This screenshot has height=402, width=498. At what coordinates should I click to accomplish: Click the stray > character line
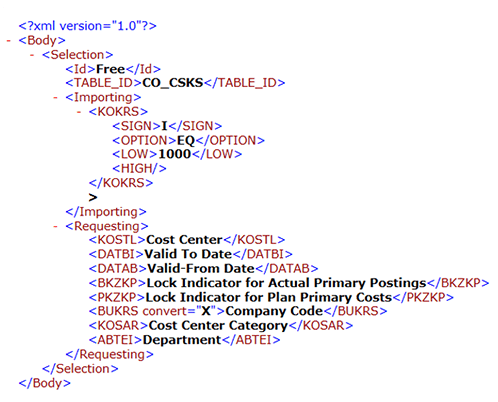click(x=93, y=198)
